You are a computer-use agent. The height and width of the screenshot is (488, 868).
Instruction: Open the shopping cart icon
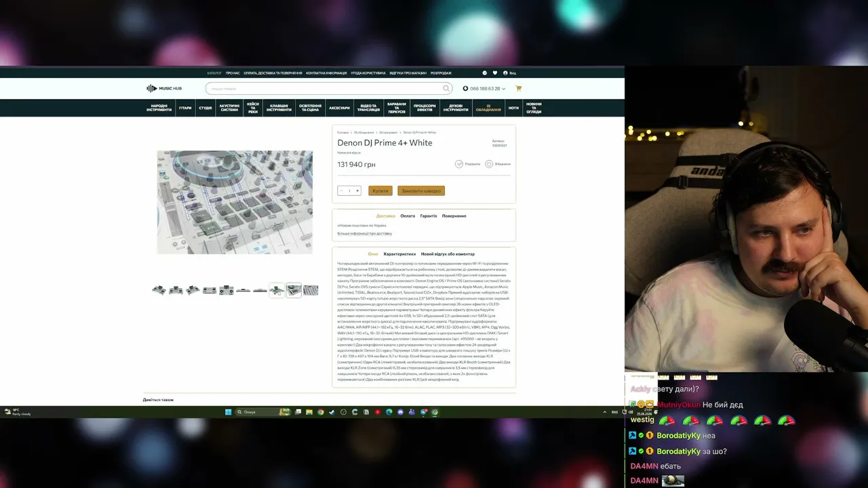coord(519,88)
